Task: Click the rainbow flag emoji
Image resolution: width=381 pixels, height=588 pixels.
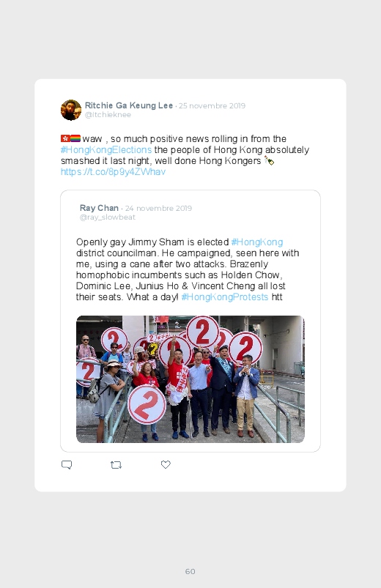Action: point(75,138)
